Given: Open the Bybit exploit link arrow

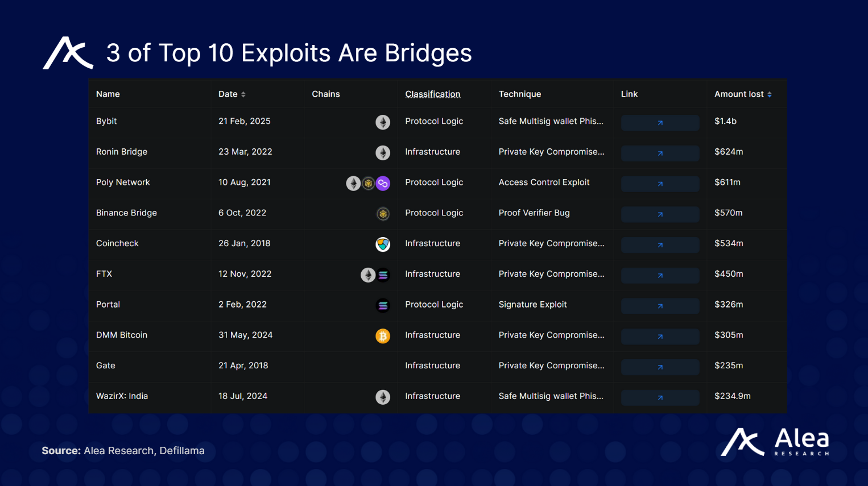Looking at the screenshot, I should point(660,123).
